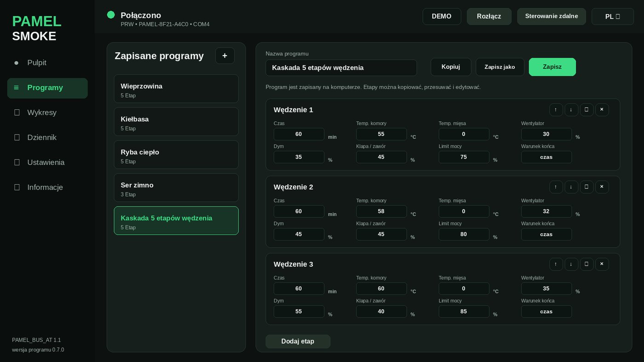This screenshot has width=644, height=362.
Task: Click Temp. komory field in Wędzenie 1
Action: tap(381, 134)
